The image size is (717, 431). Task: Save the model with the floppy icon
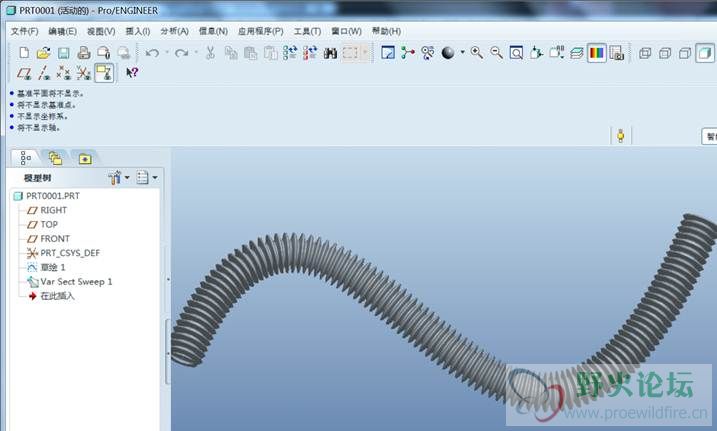(64, 53)
